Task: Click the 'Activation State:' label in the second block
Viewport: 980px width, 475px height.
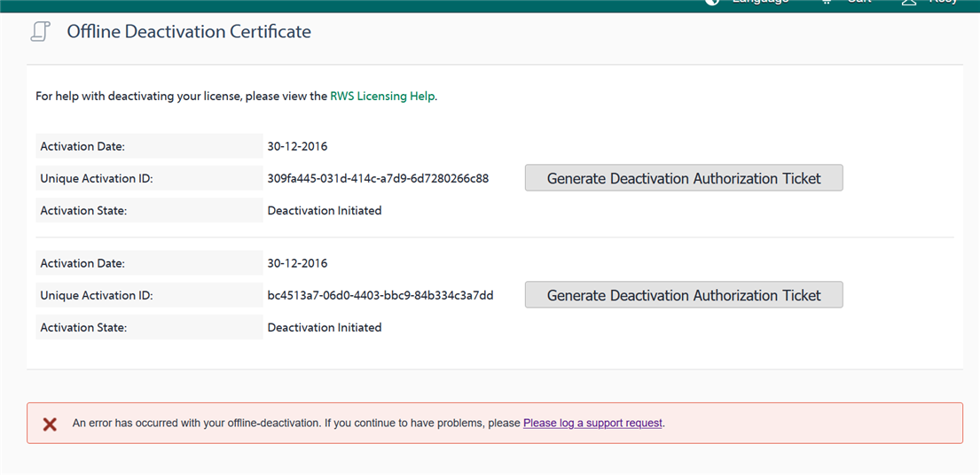Action: 83,327
